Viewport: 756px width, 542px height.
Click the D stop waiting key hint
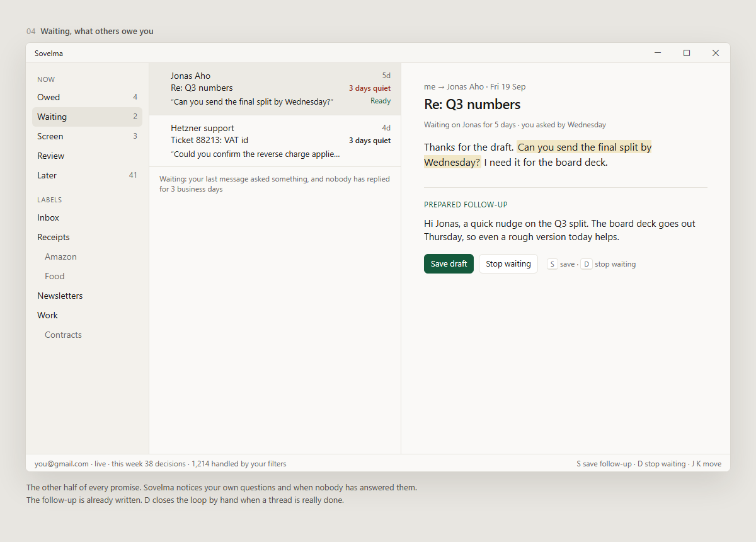(x=586, y=264)
